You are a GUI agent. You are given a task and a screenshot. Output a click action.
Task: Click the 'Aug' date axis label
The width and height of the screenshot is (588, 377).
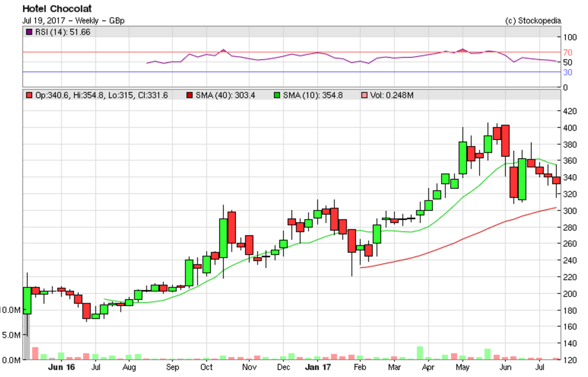point(129,367)
